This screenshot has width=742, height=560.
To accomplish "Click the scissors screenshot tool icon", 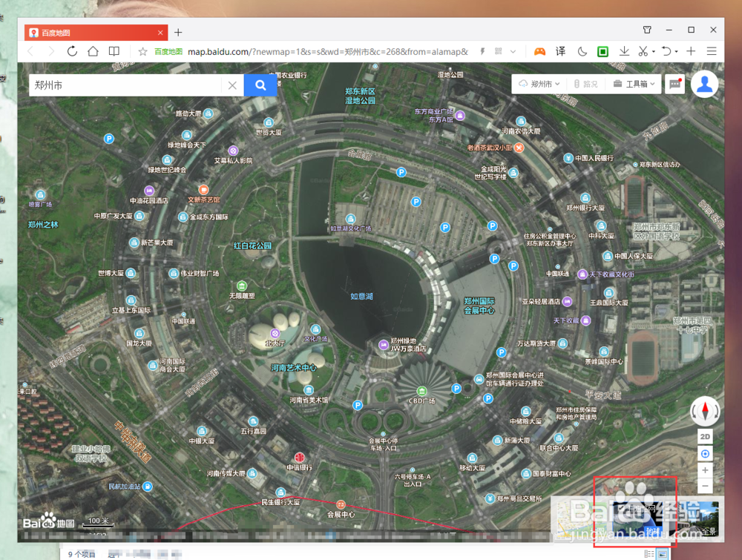I will click(x=643, y=51).
